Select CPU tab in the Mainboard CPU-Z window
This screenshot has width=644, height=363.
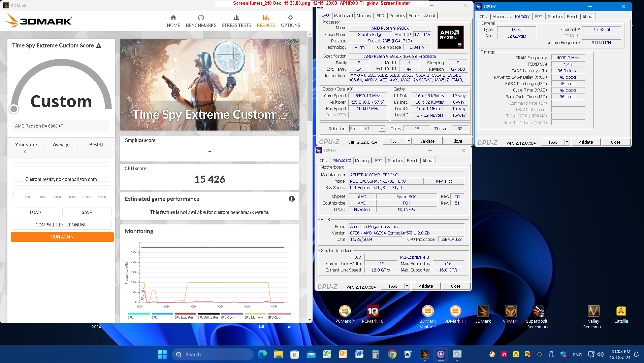click(323, 160)
